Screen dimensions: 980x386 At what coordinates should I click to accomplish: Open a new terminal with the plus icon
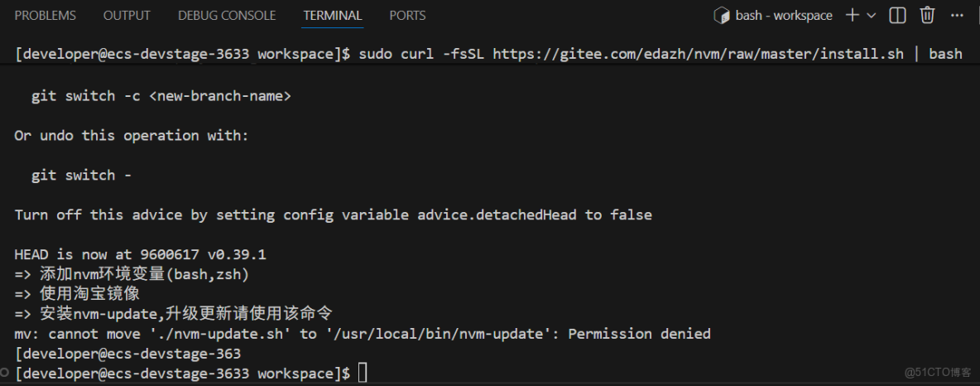coord(852,16)
